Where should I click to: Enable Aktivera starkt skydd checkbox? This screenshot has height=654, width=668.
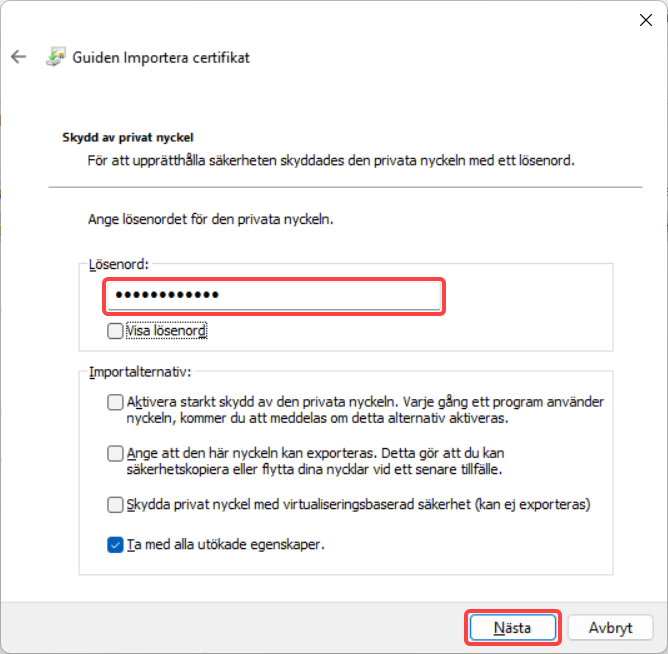tap(115, 402)
